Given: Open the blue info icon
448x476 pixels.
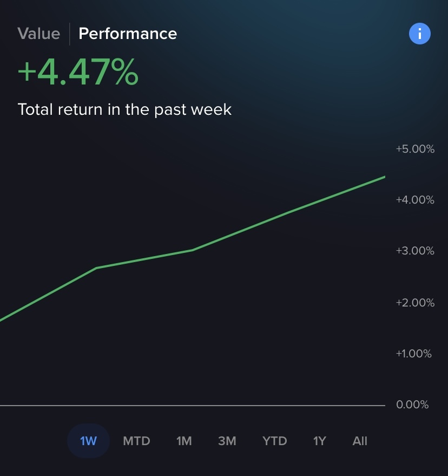Looking at the screenshot, I should 419,34.
